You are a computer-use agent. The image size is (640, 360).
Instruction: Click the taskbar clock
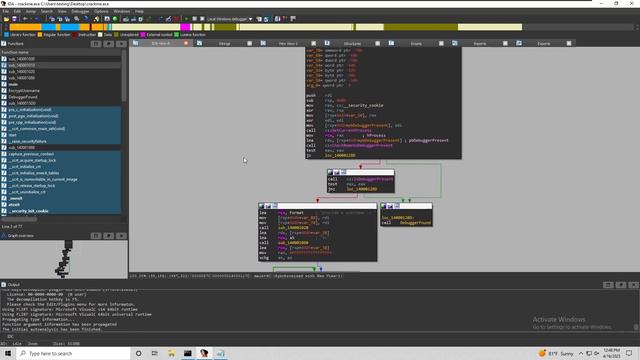click(611, 353)
